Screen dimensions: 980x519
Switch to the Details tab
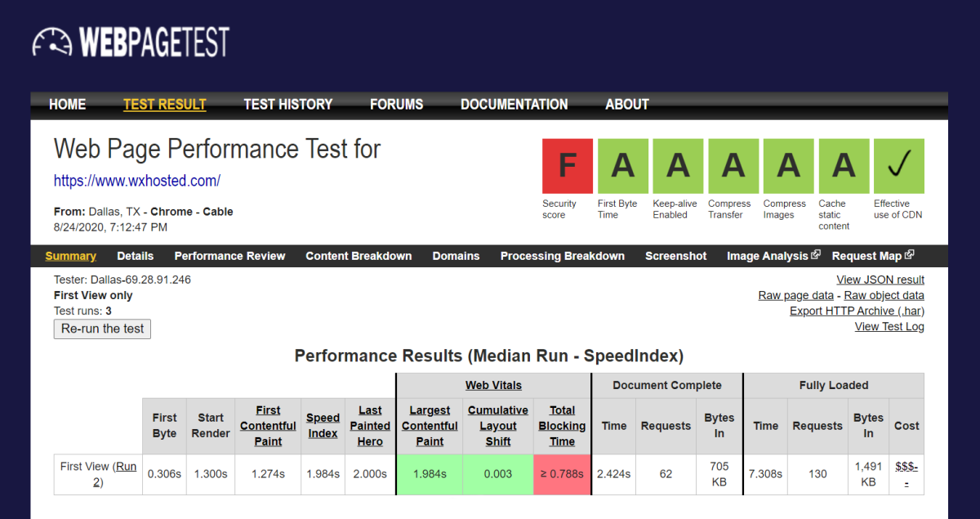(136, 256)
